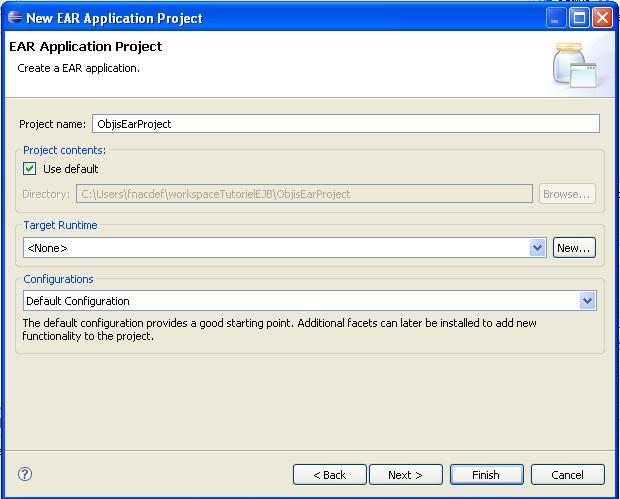Viewport: 620px width, 499px height.
Task: Click the Project contents: group label
Action: tap(64, 150)
